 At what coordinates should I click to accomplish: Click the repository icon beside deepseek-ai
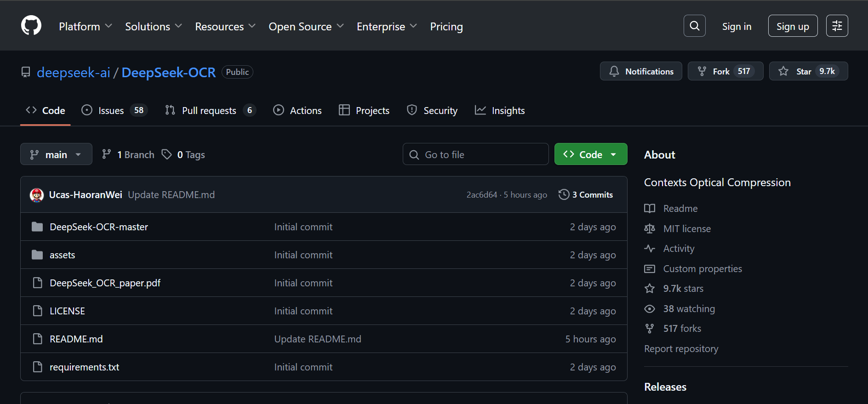tap(26, 72)
